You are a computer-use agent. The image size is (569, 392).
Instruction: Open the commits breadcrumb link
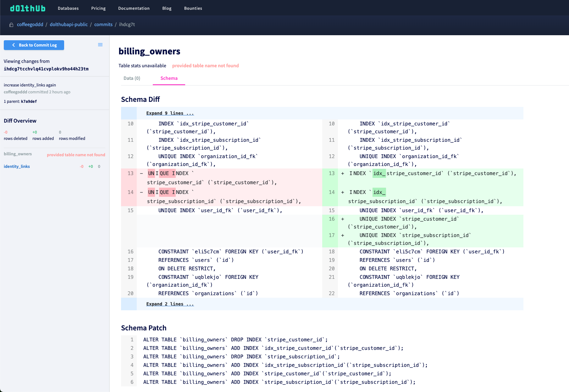click(103, 24)
